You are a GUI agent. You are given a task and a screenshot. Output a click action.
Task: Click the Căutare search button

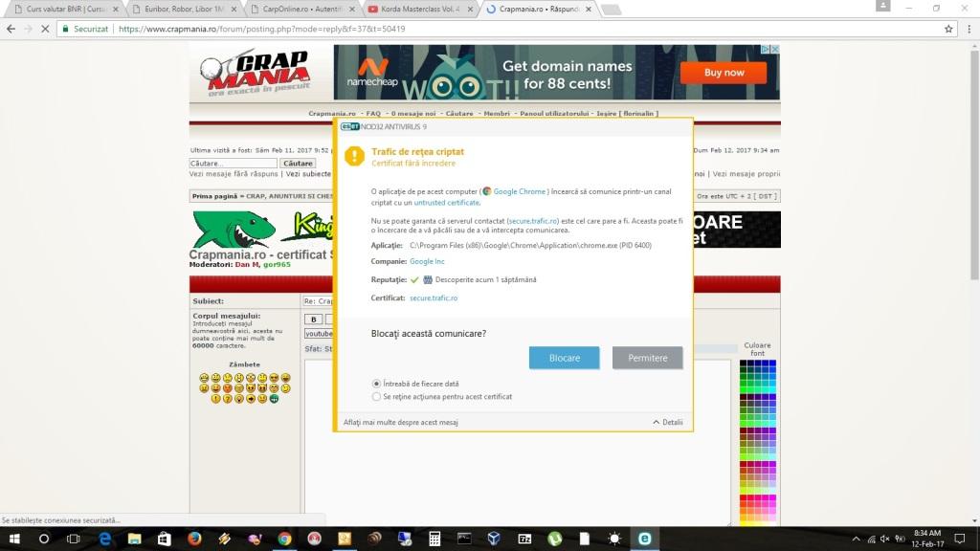click(299, 163)
